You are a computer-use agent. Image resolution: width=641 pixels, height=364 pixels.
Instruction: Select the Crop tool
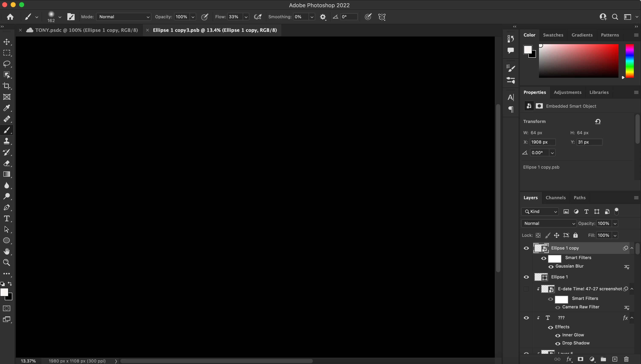pyautogui.click(x=7, y=86)
